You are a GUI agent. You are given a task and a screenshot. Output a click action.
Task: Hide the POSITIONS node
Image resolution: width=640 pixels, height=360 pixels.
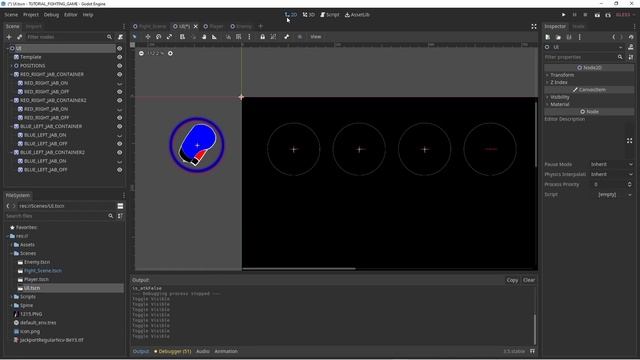120,66
